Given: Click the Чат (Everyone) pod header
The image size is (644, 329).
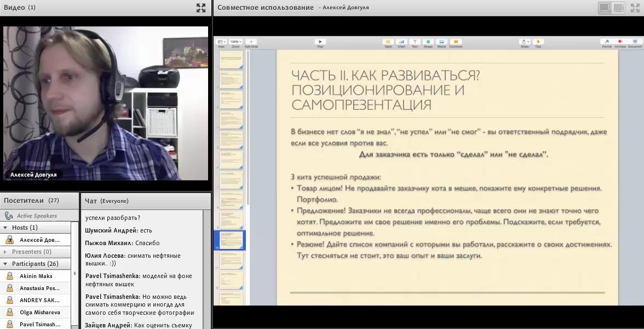Looking at the screenshot, I should tap(146, 201).
